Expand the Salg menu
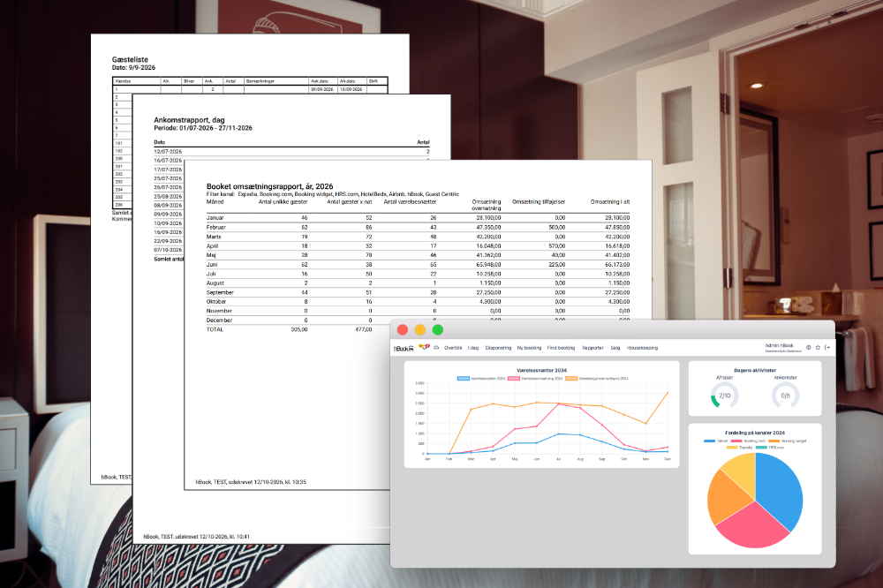This screenshot has height=588, width=883. tap(615, 348)
